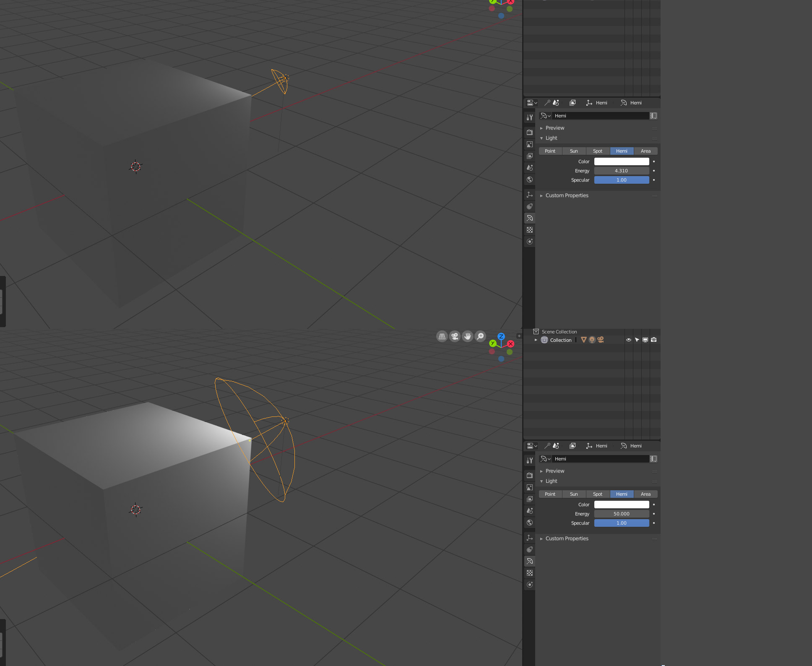
Task: Click Specular slider in upper panel
Action: coord(622,180)
